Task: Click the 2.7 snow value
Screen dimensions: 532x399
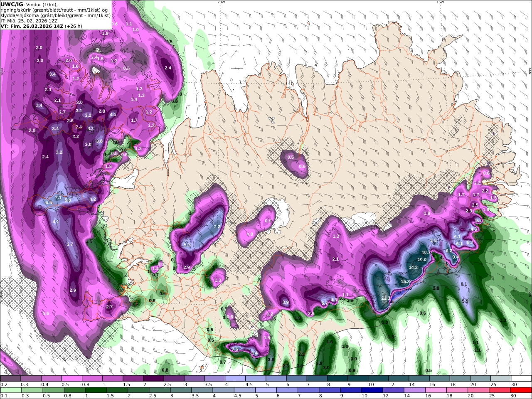Action: (x=109, y=307)
